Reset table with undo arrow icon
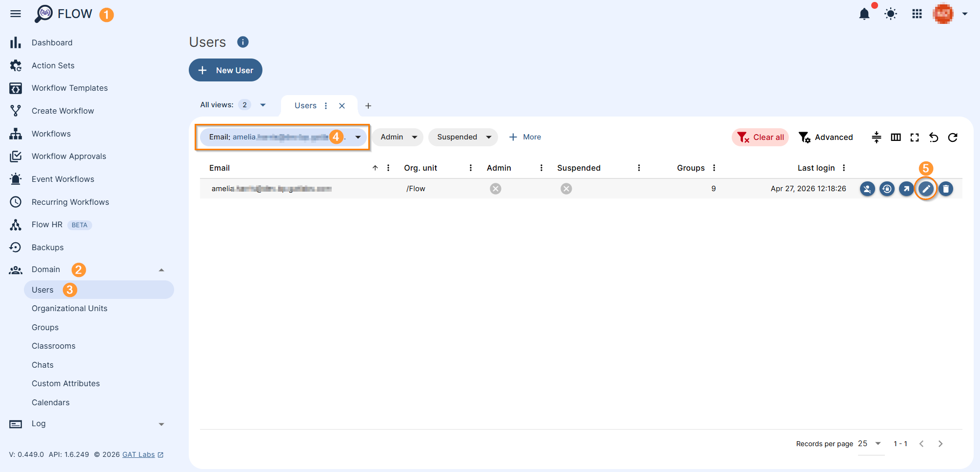This screenshot has height=472, width=980. (934, 138)
